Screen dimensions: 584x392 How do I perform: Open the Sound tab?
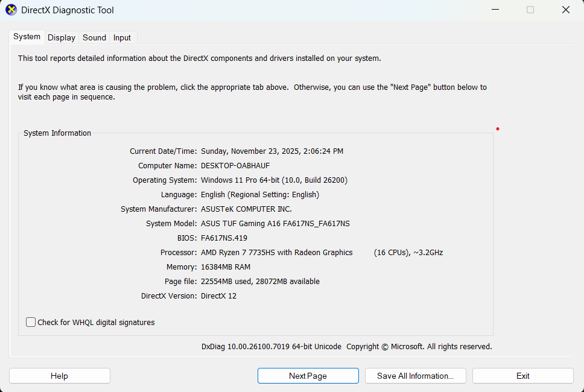94,37
